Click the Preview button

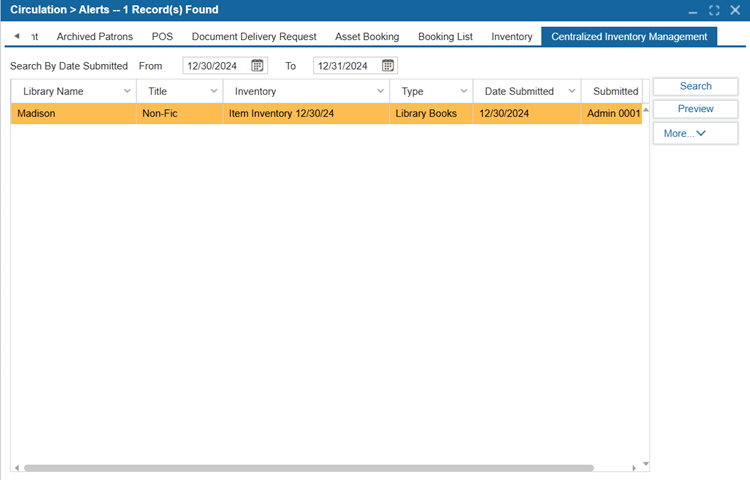point(695,109)
